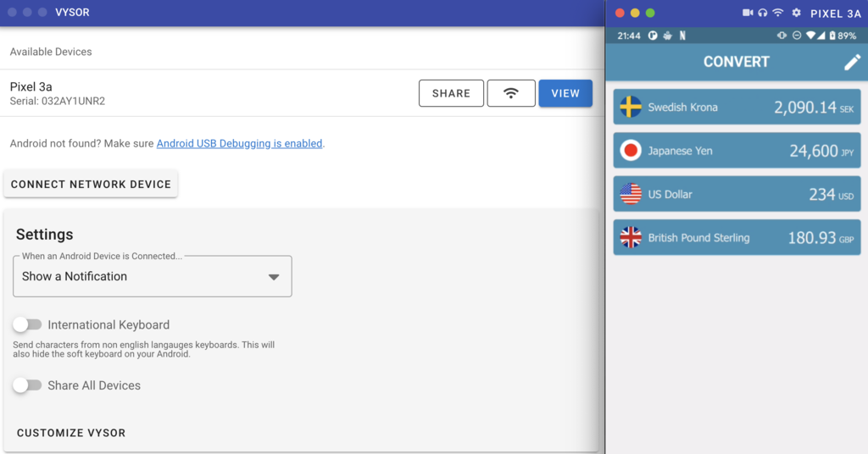The height and width of the screenshot is (454, 868).
Task: Click the headphones icon in Pixel 3A title bar
Action: click(763, 13)
